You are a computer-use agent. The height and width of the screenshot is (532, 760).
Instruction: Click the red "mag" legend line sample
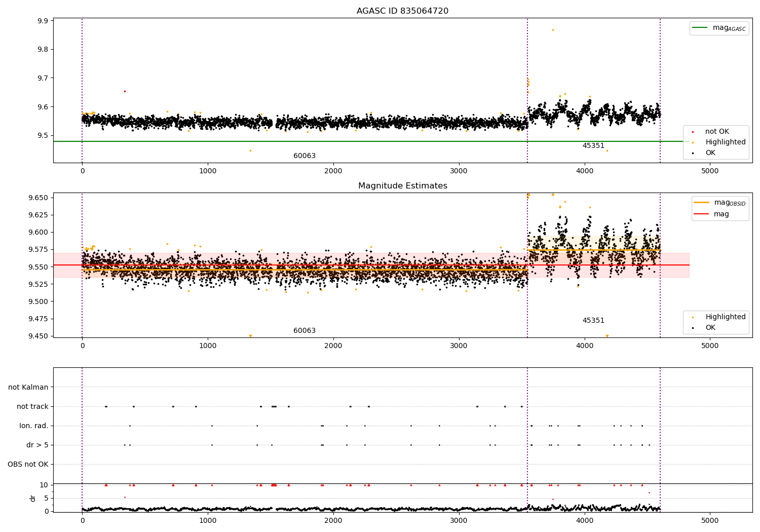[x=701, y=214]
